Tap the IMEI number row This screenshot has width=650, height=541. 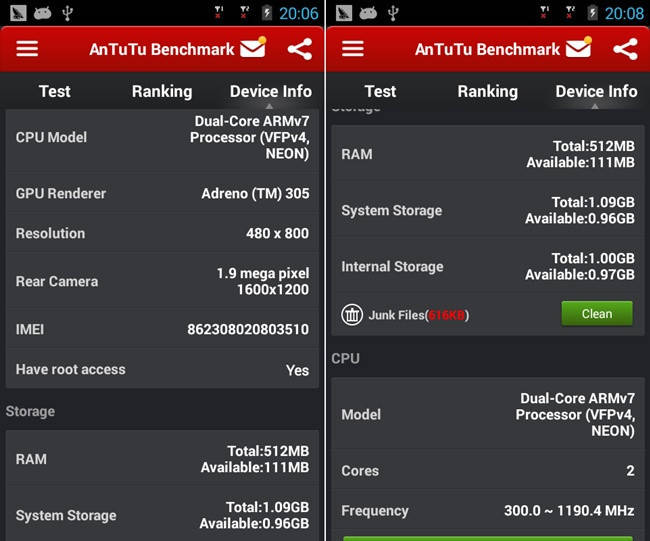click(162, 329)
